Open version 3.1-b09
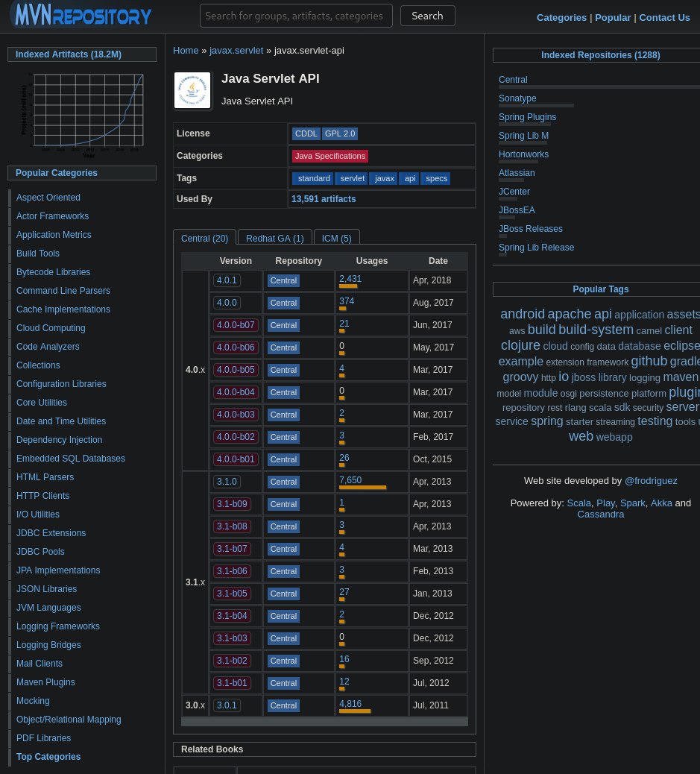 232,504
